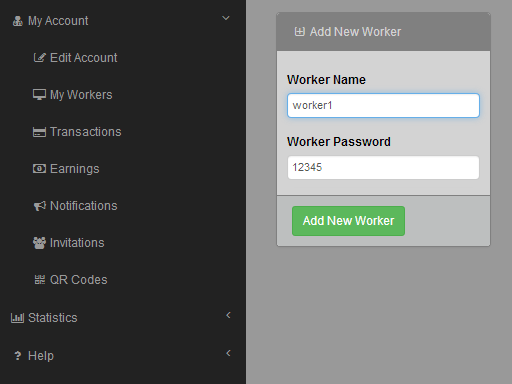512x384 pixels.
Task: Click the Transactions credit card icon
Action: point(39,132)
